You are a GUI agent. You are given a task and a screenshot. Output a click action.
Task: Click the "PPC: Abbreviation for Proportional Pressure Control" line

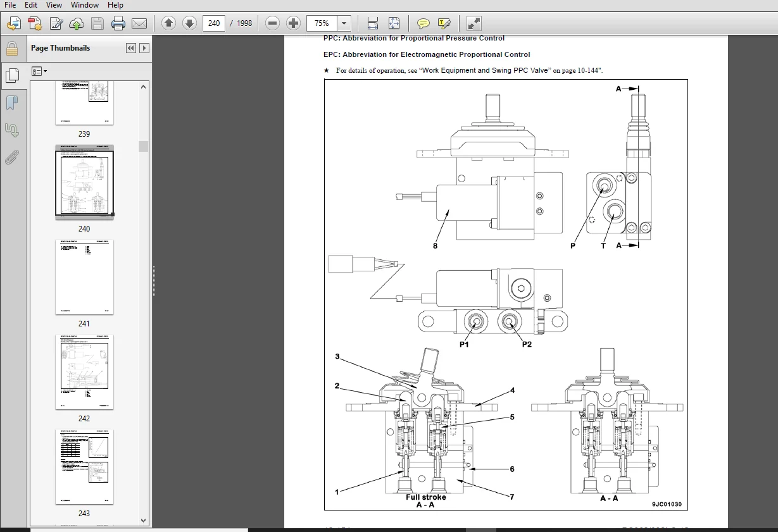[x=414, y=39]
